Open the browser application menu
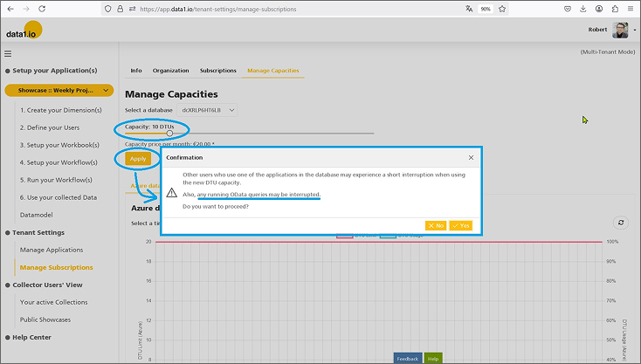This screenshot has height=364, width=641. click(x=631, y=9)
